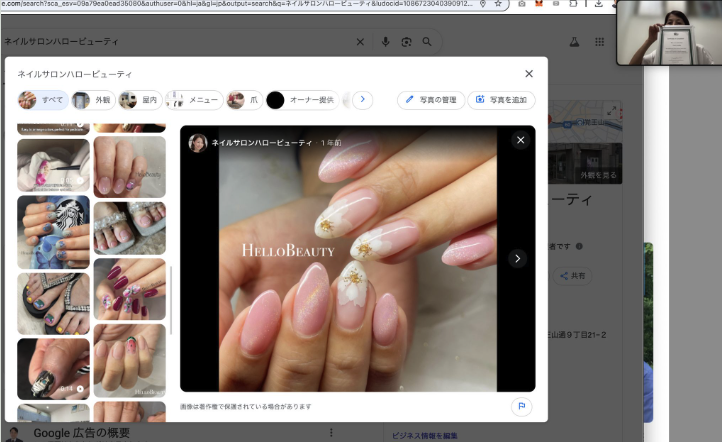Click the 写真の管理 button

[430, 100]
